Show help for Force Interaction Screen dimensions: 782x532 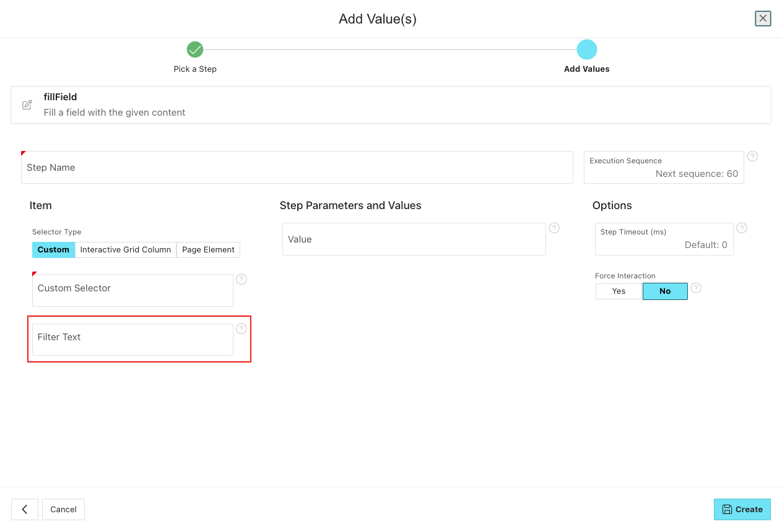(x=696, y=288)
